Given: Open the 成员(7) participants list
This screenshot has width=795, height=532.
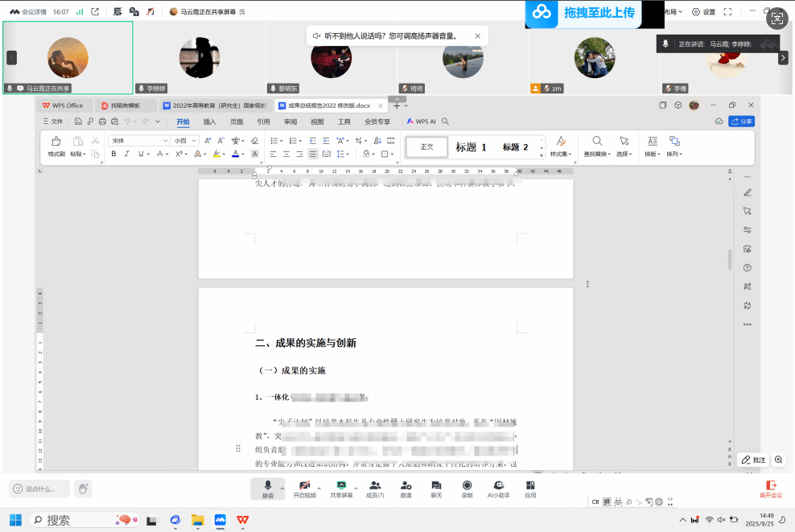Looking at the screenshot, I should tap(374, 489).
